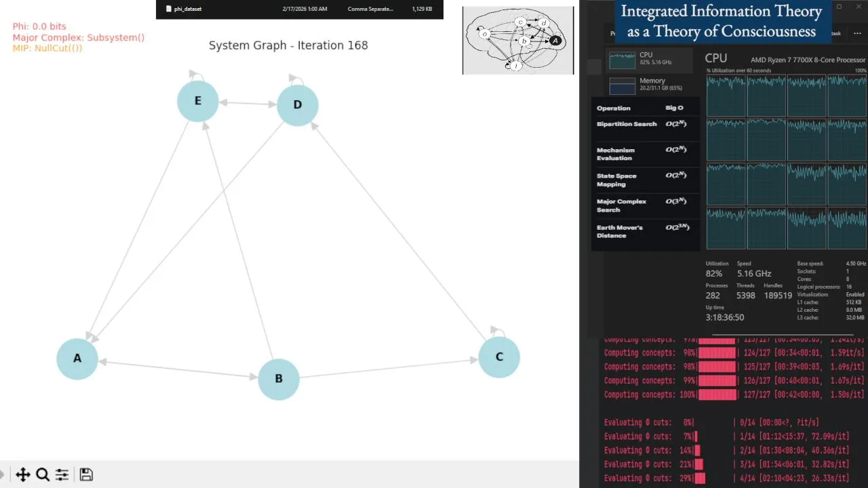Click the brain network diagram thumbnail
The image size is (868, 488).
pyautogui.click(x=518, y=41)
